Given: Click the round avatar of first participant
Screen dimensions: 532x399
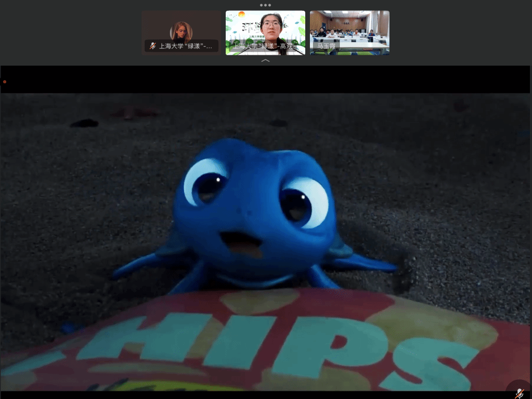Looking at the screenshot, I should click(181, 31).
